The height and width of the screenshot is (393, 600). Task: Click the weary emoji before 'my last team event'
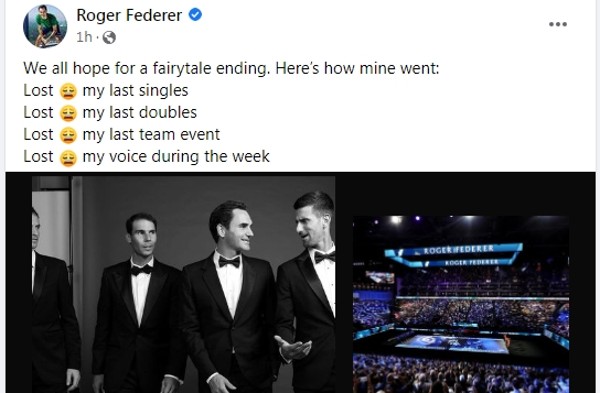[x=68, y=135]
